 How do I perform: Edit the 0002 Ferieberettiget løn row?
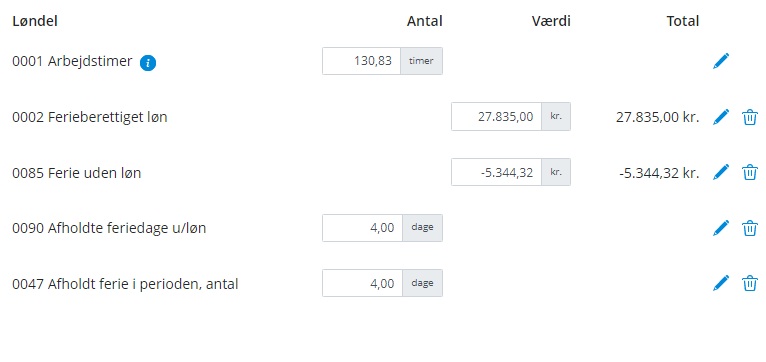721,117
